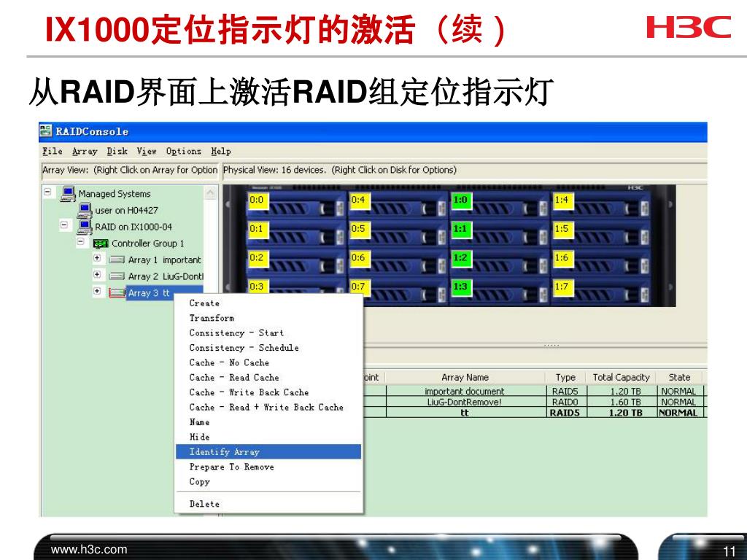The height and width of the screenshot is (560, 747).
Task: Select disk slot 0:5 label
Action: pos(359,229)
